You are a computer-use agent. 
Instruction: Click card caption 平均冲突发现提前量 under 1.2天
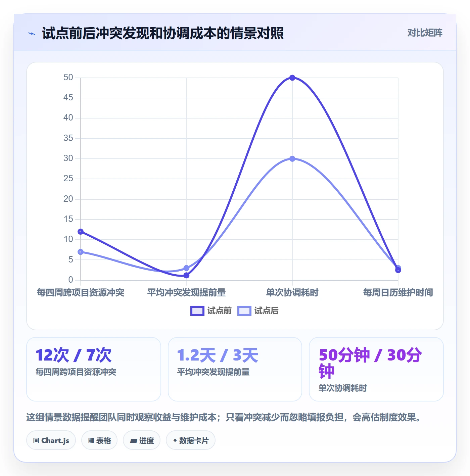214,372
